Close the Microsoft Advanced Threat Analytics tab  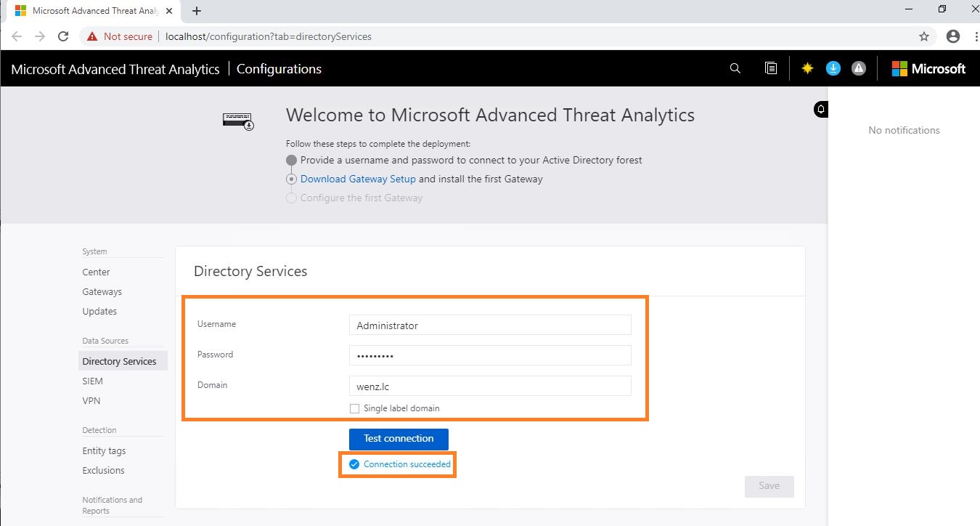pyautogui.click(x=171, y=11)
